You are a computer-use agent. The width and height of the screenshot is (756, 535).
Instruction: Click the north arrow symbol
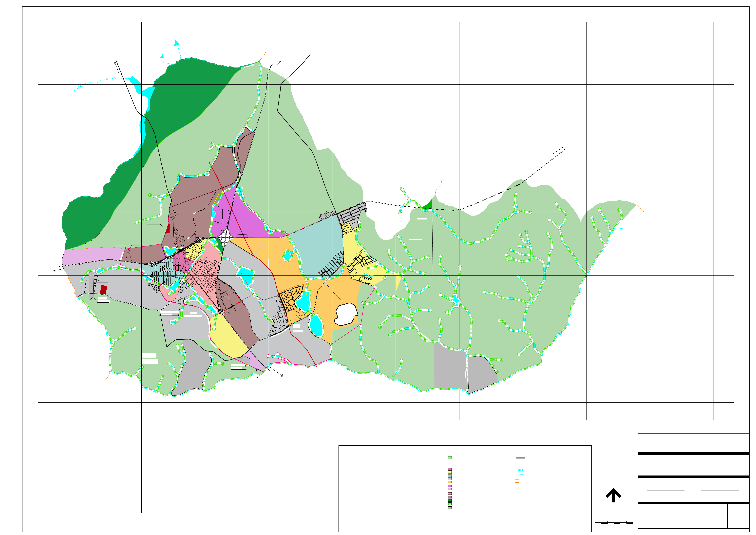pyautogui.click(x=613, y=495)
